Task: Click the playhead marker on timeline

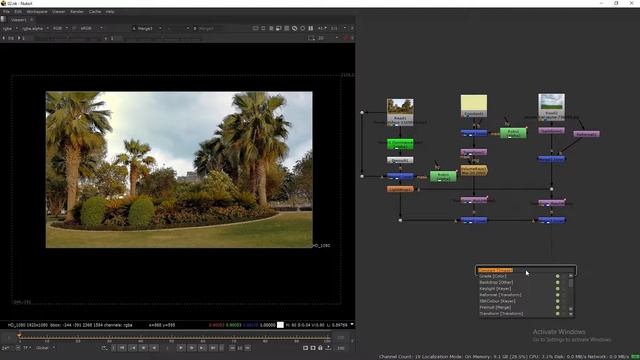Action: [19, 335]
